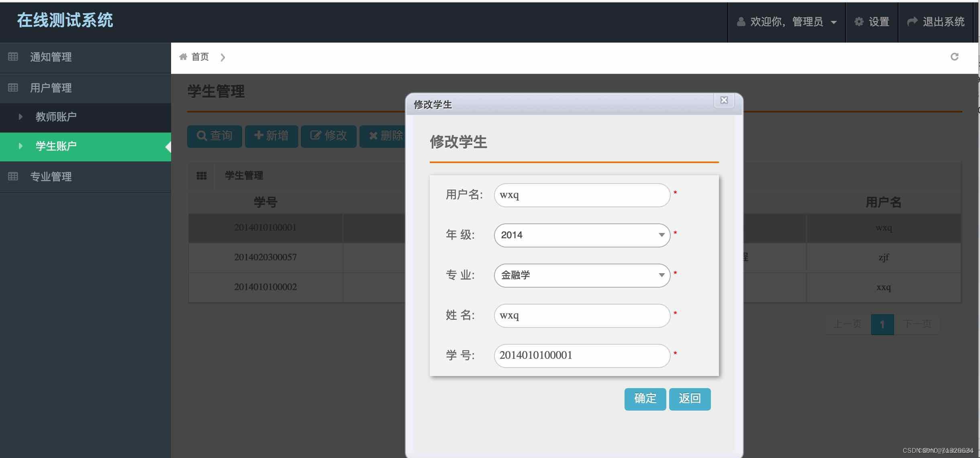Click 退出系统 to log out
980x458 pixels.
click(x=936, y=22)
